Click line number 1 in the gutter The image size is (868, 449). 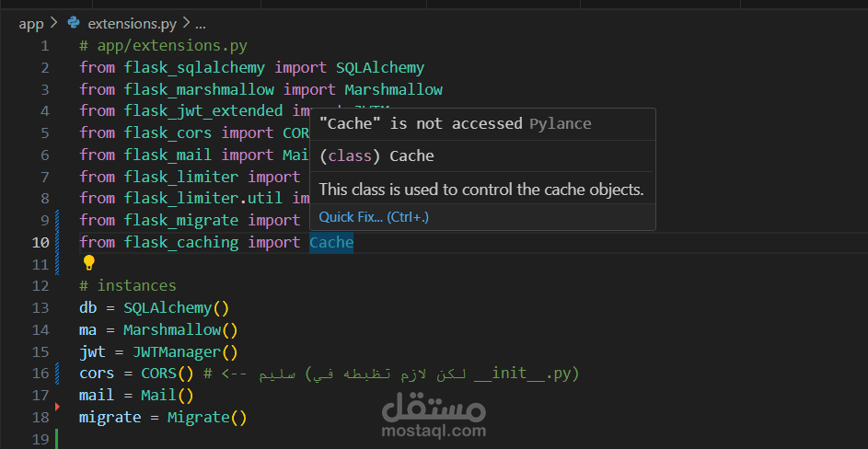coord(44,45)
